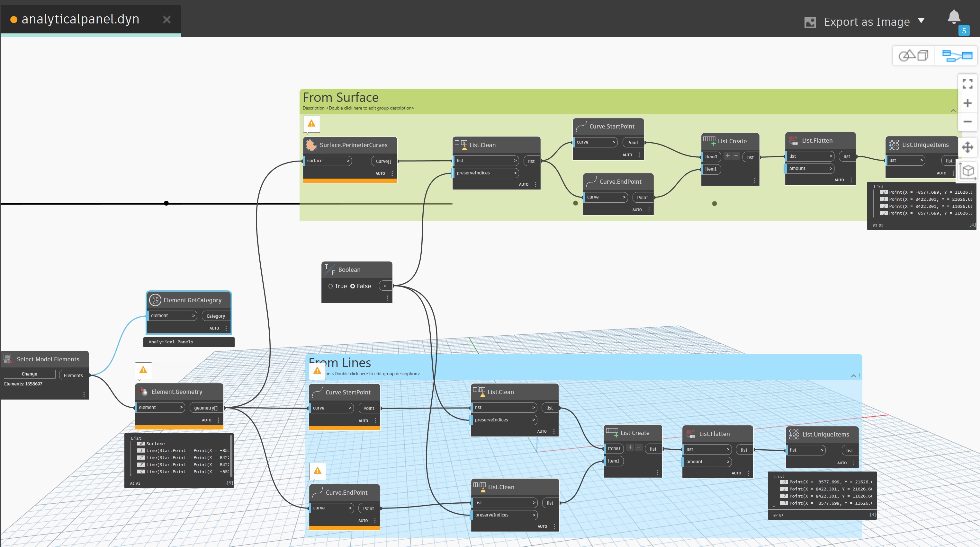Click Export as Image button
The width and height of the screenshot is (980, 547).
point(866,22)
